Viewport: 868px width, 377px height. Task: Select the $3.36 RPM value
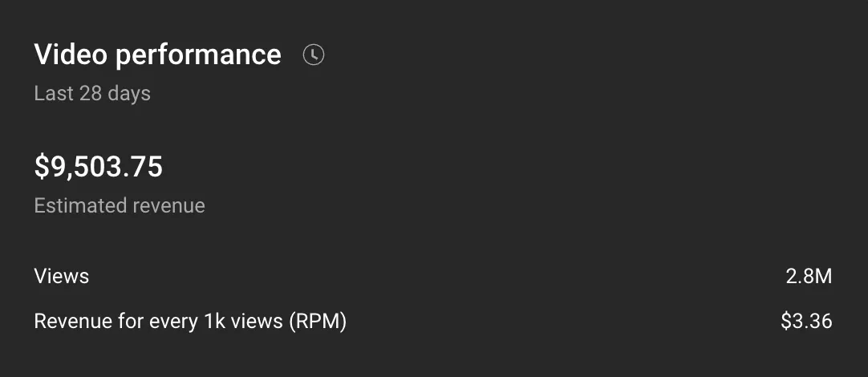(x=806, y=322)
